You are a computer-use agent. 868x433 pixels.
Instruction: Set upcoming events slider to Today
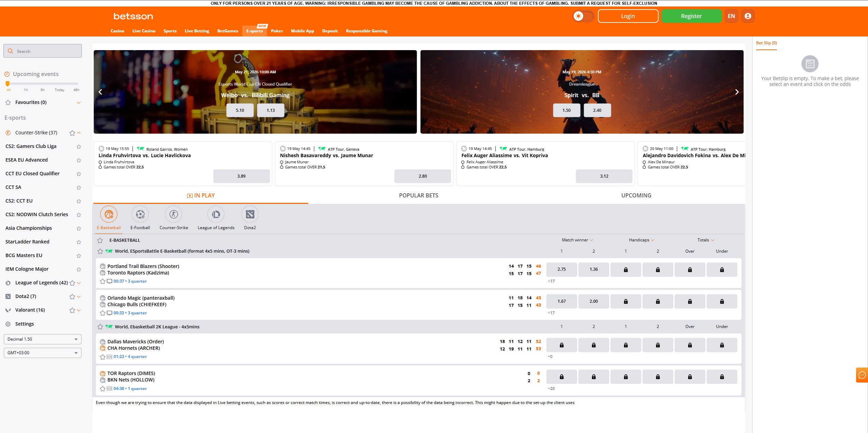click(x=59, y=90)
